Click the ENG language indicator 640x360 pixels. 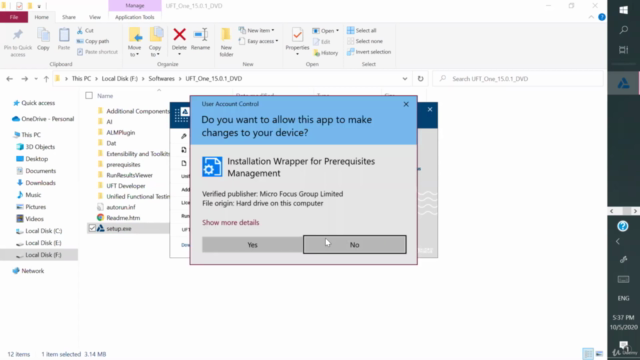(623, 298)
